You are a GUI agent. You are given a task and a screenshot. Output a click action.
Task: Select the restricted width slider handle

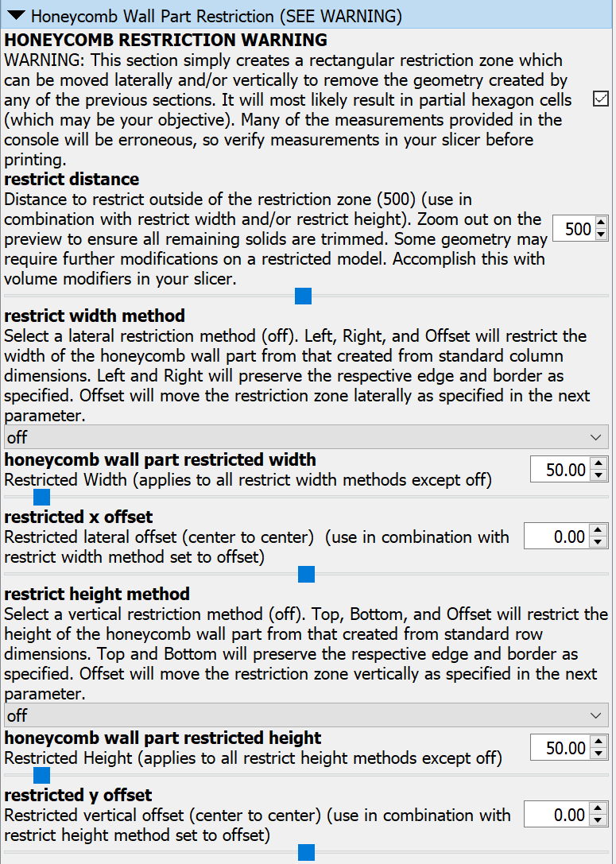[42, 498]
